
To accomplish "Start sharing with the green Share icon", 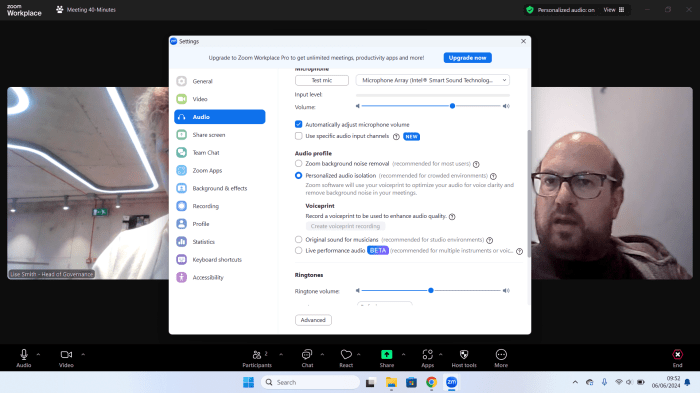I will (x=387, y=355).
